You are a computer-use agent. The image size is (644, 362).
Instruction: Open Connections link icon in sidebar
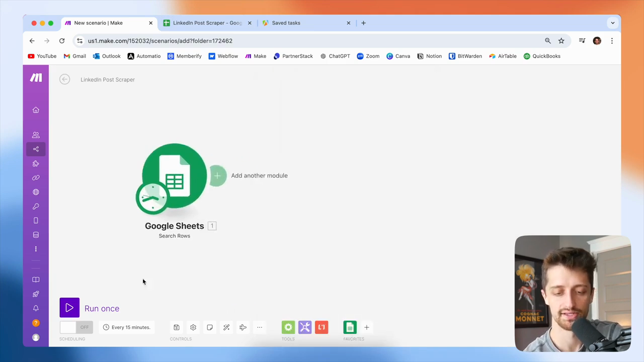[36, 177]
